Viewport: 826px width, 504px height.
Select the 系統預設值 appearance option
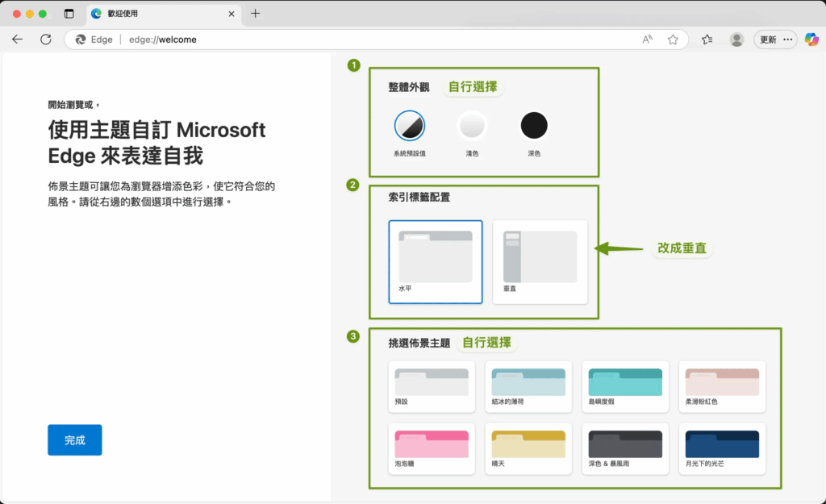[409, 125]
